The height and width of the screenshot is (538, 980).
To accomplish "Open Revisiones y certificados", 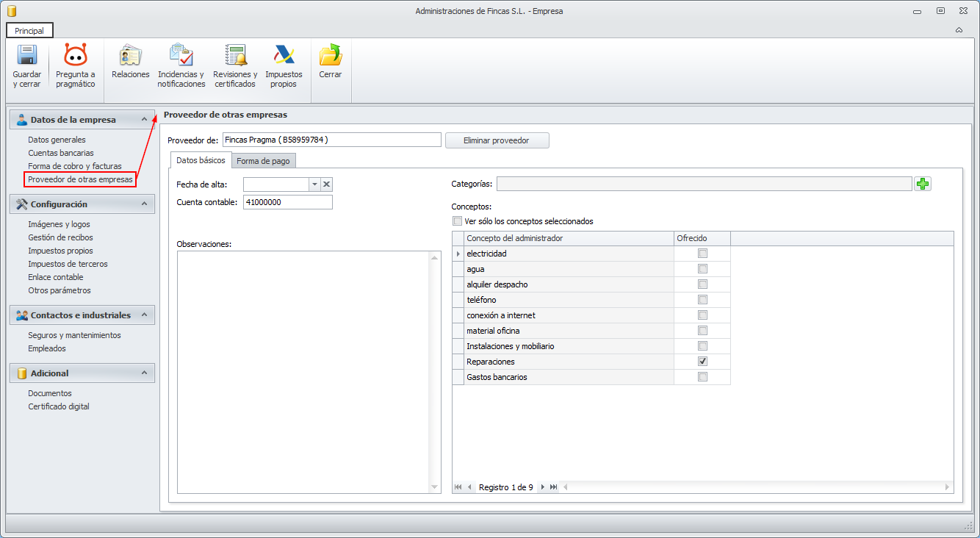I will click(235, 56).
